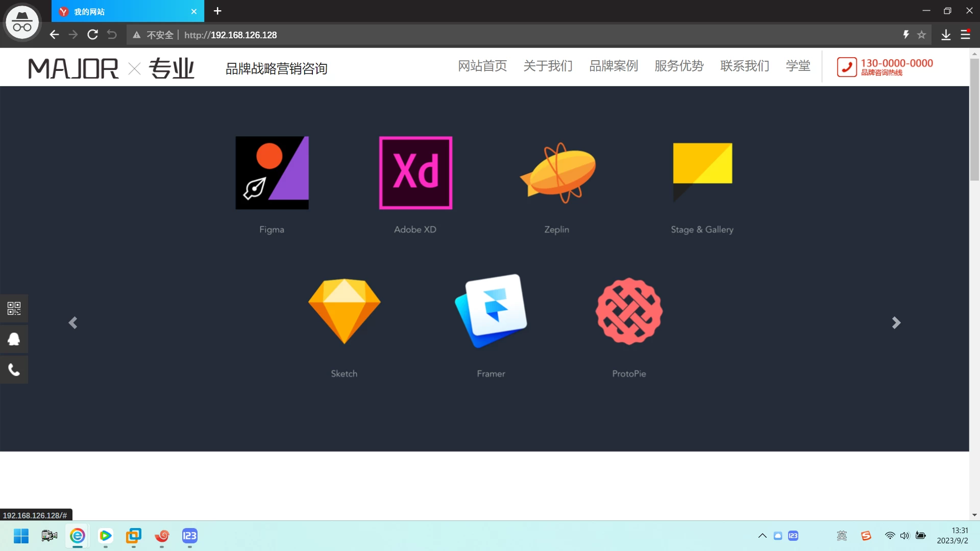Click the Adobe XD logo icon
980x551 pixels.
[x=415, y=172]
